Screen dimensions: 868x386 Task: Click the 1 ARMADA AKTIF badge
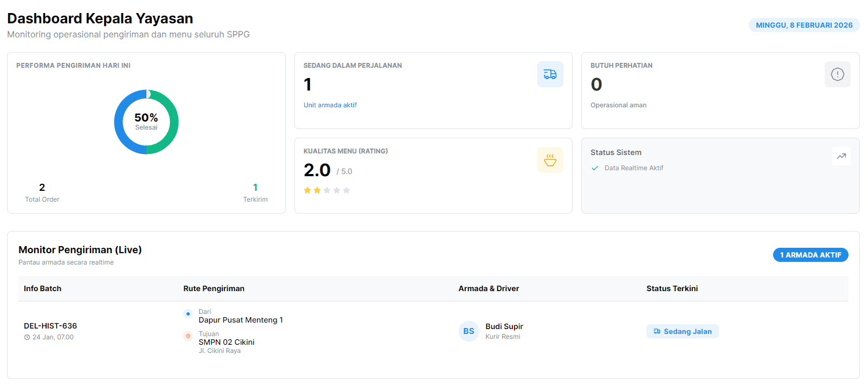click(811, 255)
